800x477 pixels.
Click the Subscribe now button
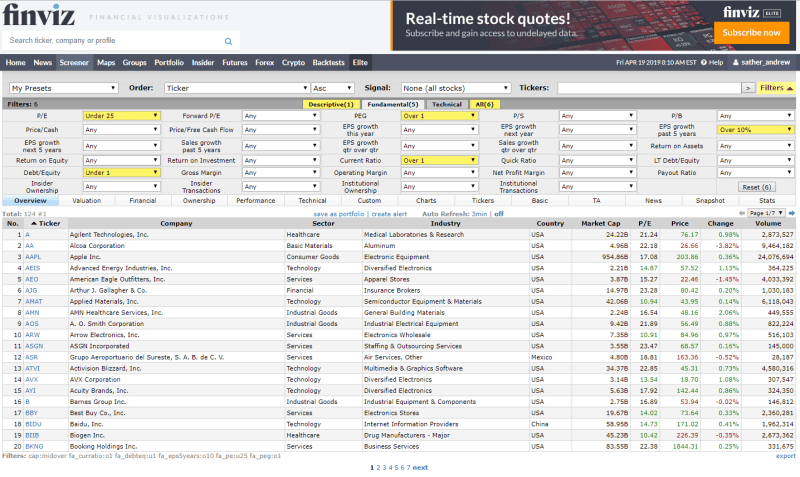[x=751, y=33]
